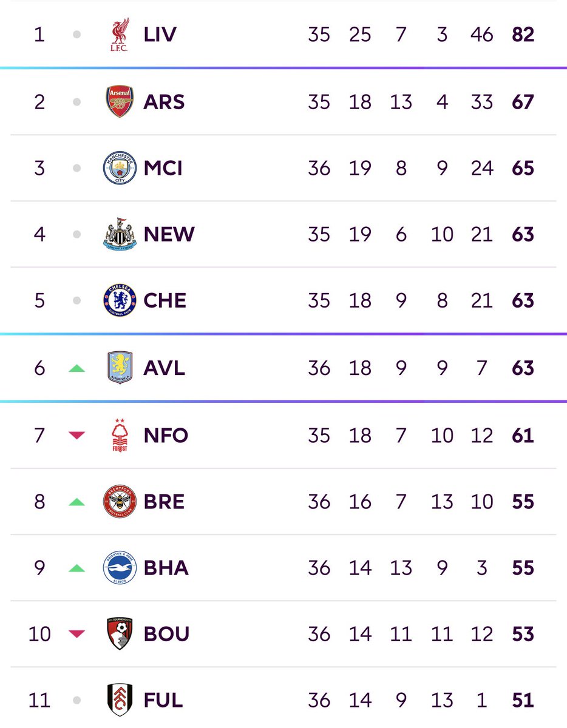Click the Manchester City crest
This screenshot has width=567, height=728.
[x=120, y=167]
